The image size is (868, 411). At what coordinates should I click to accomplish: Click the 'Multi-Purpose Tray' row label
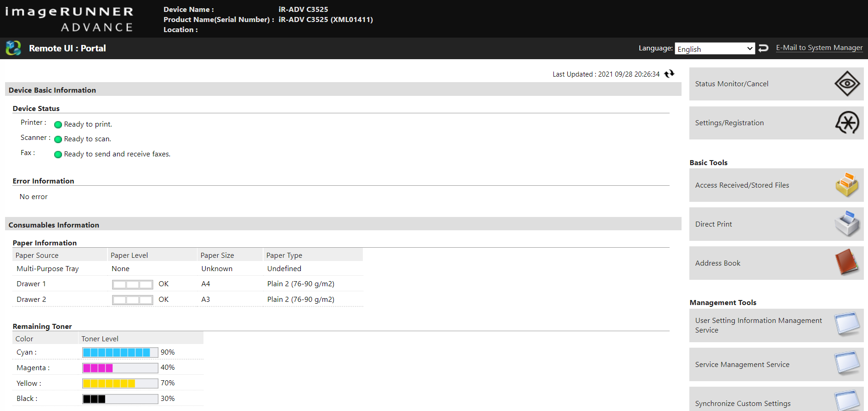tap(48, 269)
